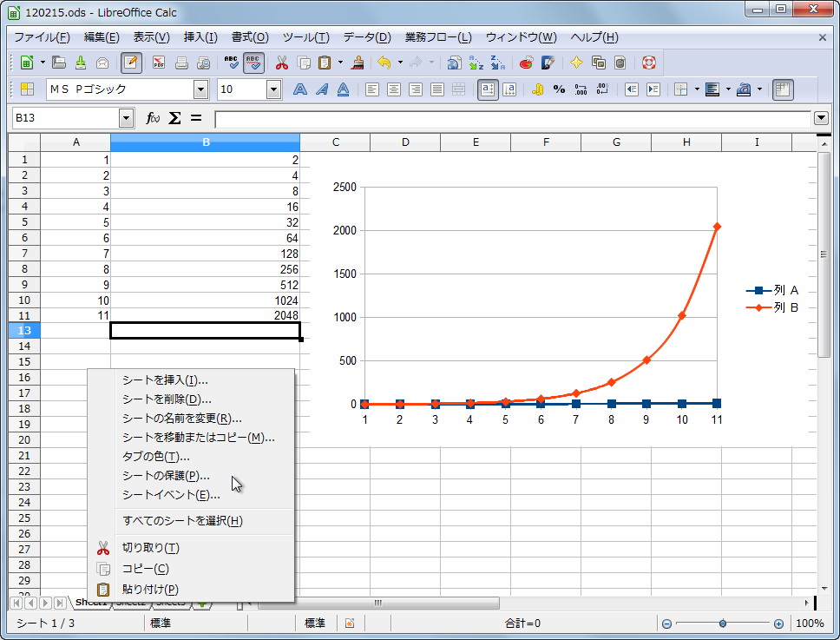Toggle italic formatting
The image size is (840, 640).
pos(321,89)
